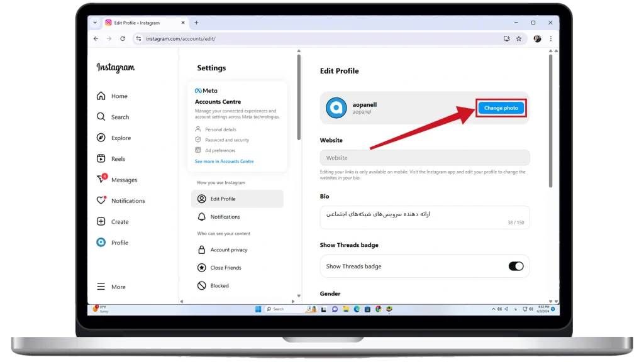Click the Edit Profile panel scrollbar
This screenshot has width=644, height=362.
click(550, 121)
